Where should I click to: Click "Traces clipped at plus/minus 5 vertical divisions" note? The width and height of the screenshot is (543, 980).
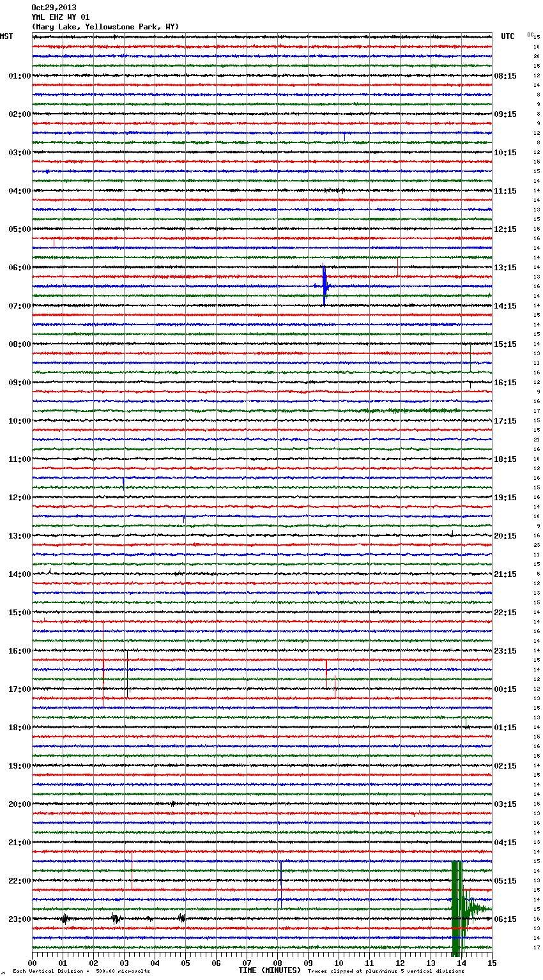coord(386,972)
